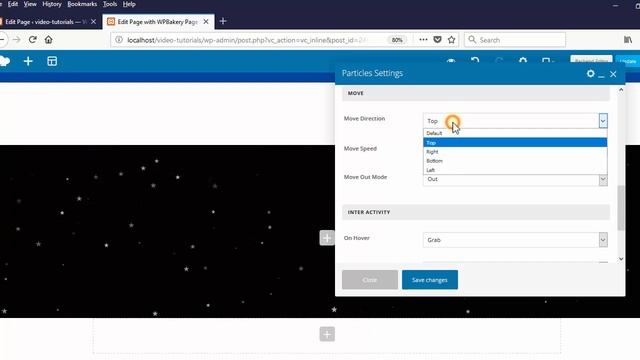The image size is (640, 360).
Task: Reload the page with browser refresh icon
Action: pyautogui.click(x=33, y=40)
